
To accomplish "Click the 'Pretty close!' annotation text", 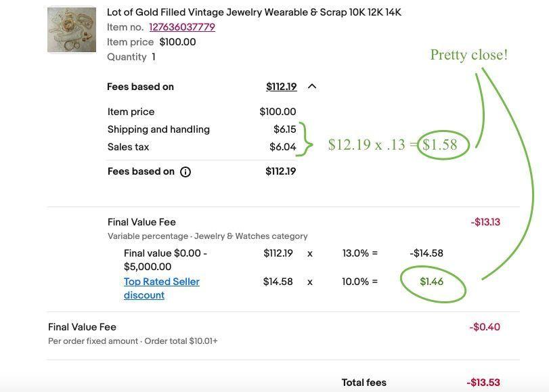I will pyautogui.click(x=469, y=55).
